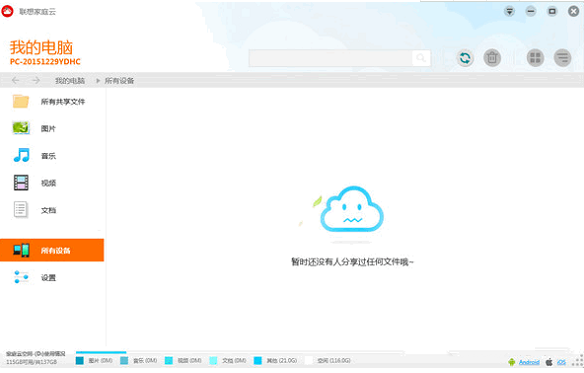Click the Lenovo Home Cloud logo icon

(x=7, y=11)
